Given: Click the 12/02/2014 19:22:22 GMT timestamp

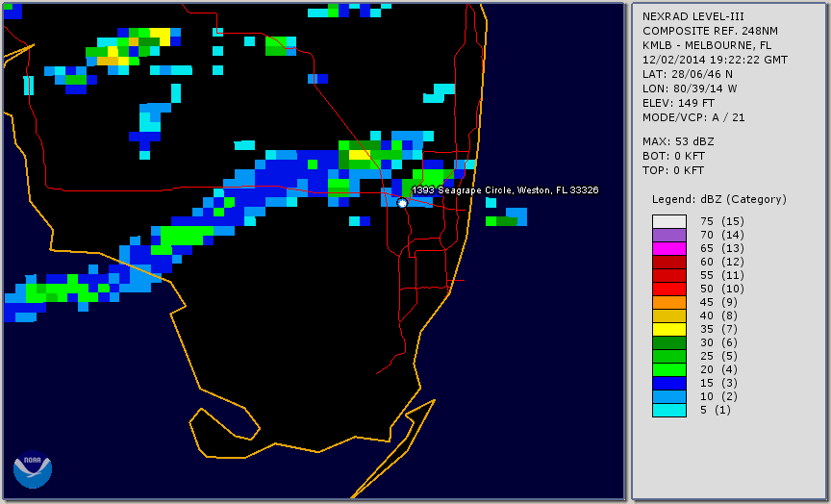Looking at the screenshot, I should point(715,60).
